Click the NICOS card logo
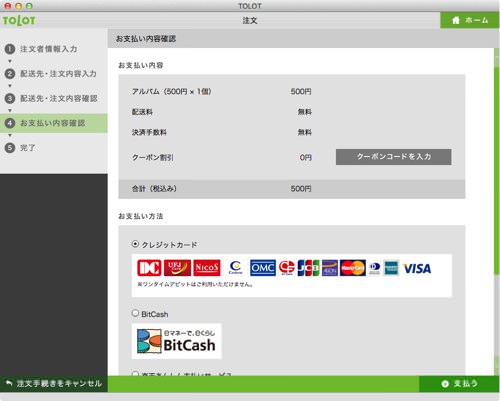Viewport: 500px width, 401px height. pyautogui.click(x=207, y=268)
